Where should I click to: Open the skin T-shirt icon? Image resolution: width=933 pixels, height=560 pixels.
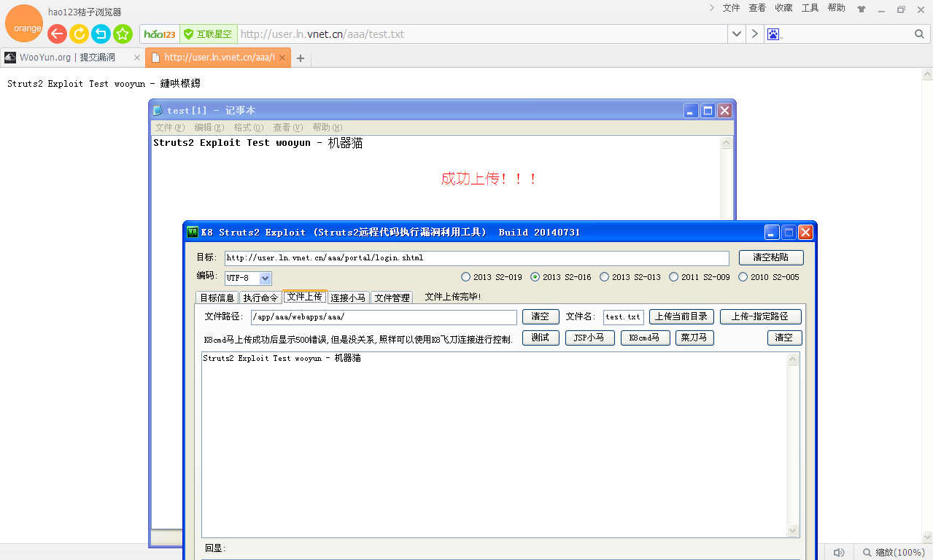point(862,9)
